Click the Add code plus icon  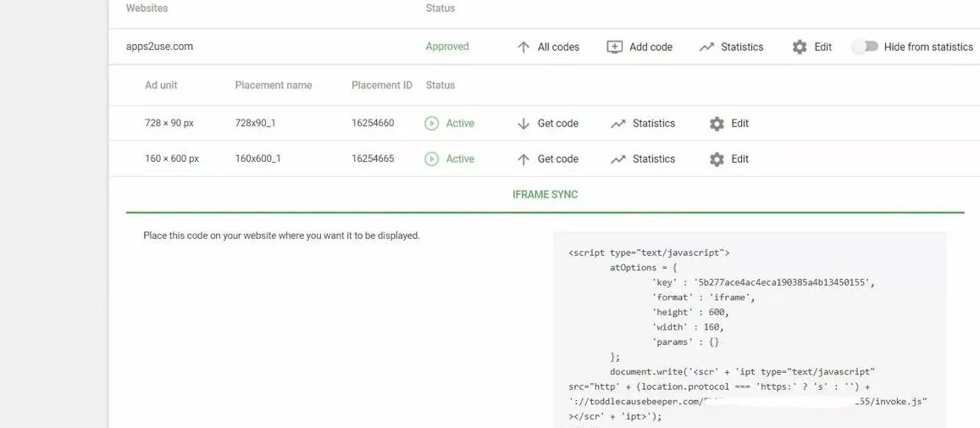pyautogui.click(x=615, y=47)
